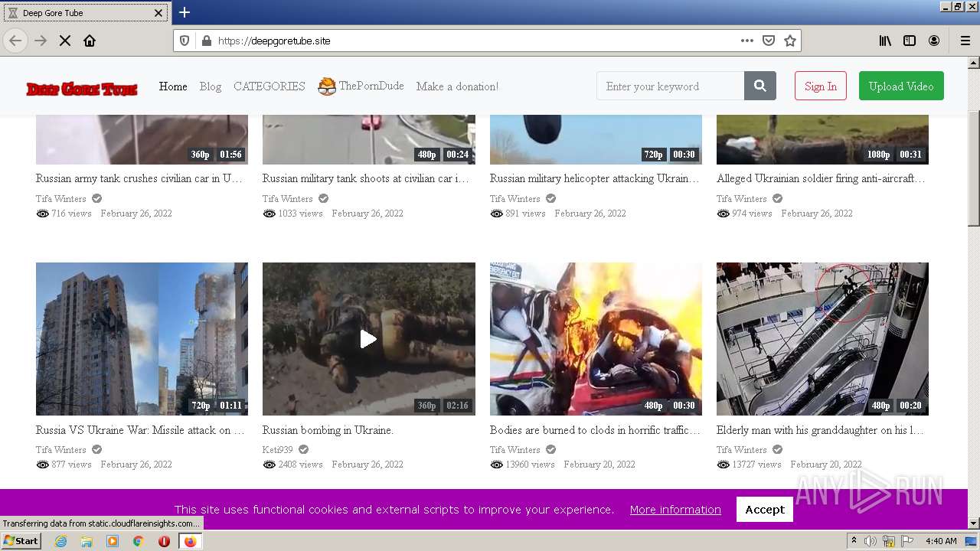Save page to Pocket icon

pos(769,41)
